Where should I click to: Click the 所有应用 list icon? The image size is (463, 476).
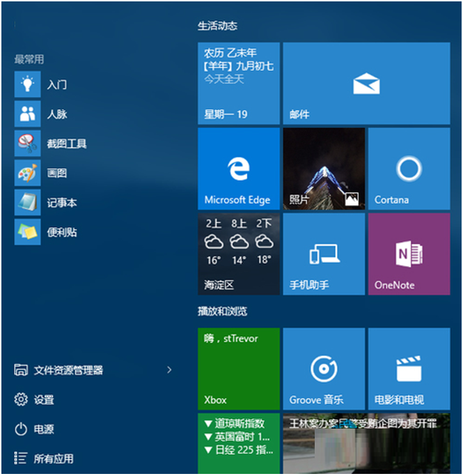tap(21, 459)
